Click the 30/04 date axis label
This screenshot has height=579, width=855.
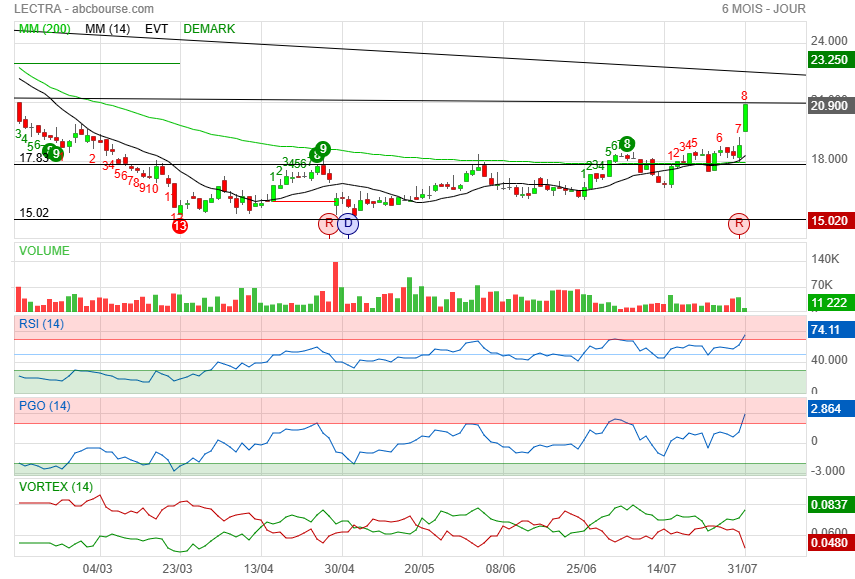point(339,569)
